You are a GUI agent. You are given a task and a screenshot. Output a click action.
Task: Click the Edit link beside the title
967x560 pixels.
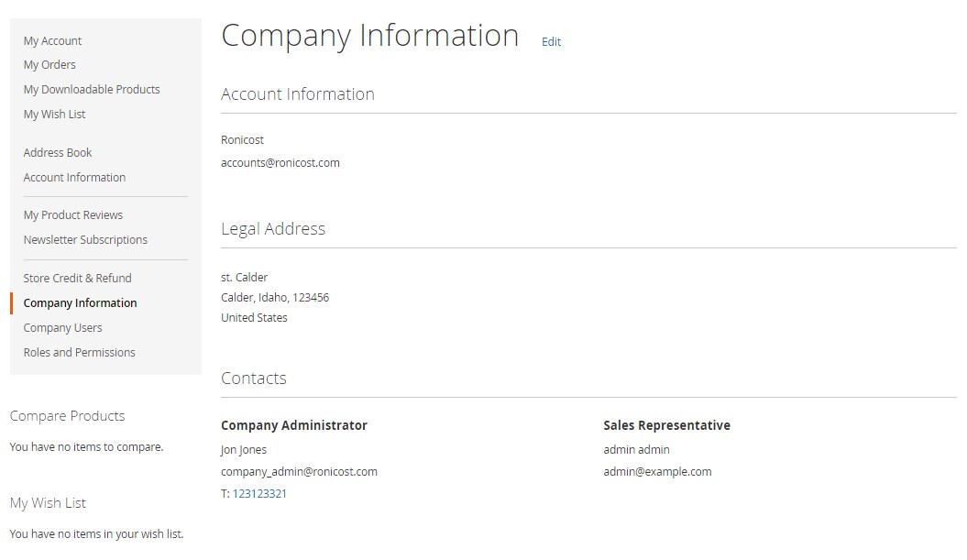pos(551,42)
